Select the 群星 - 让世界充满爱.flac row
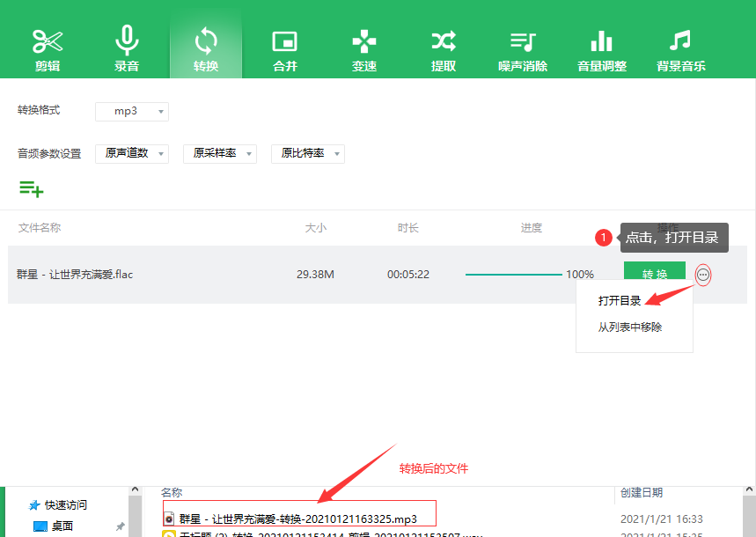This screenshot has height=537, width=756. click(x=378, y=275)
